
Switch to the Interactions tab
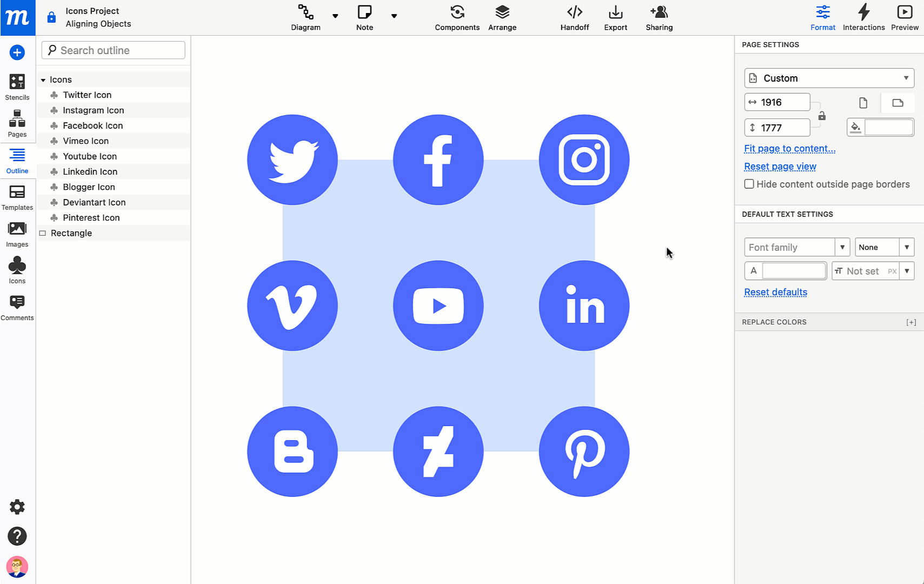click(863, 17)
